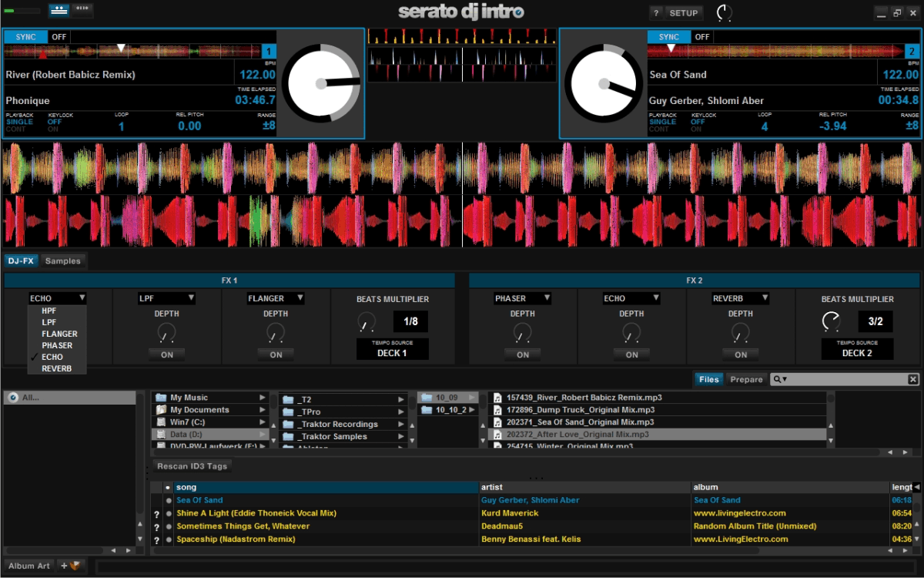This screenshot has height=578, width=924.
Task: Choose REVERB from the open effect list
Action: (56, 368)
